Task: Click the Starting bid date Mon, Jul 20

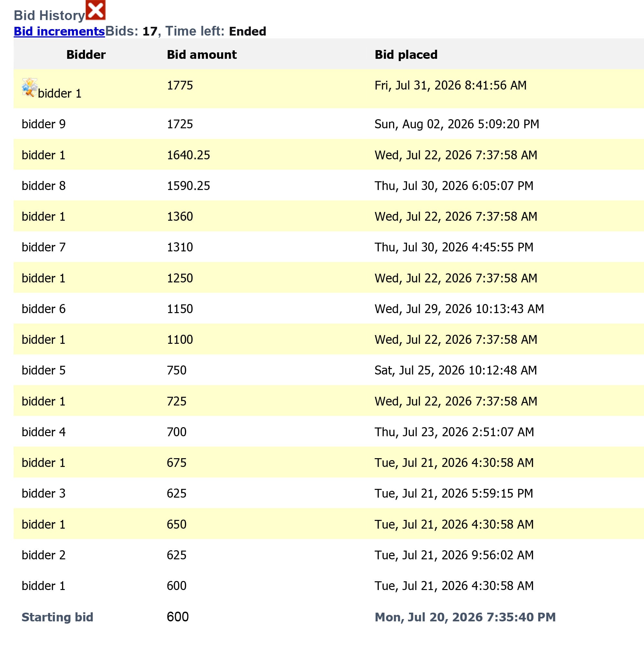Action: tap(465, 617)
